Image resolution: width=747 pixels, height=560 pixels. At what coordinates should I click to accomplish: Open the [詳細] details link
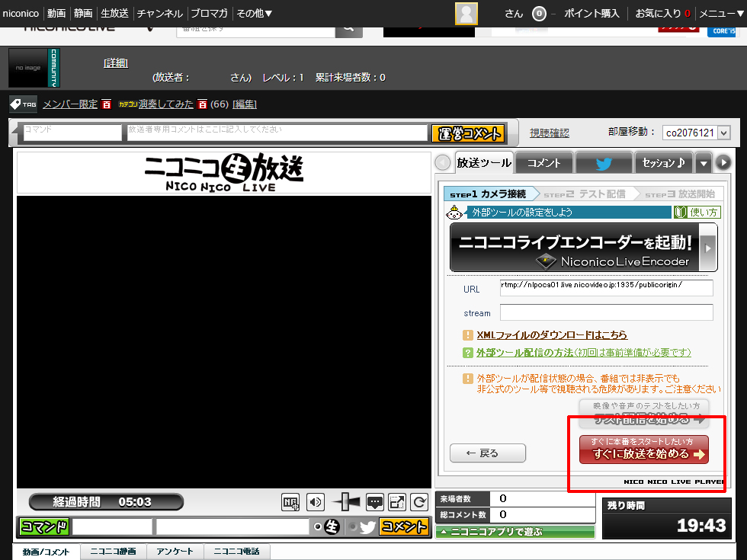click(x=116, y=62)
